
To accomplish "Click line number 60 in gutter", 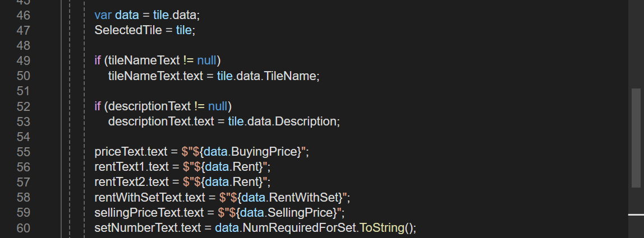I will pos(24,228).
